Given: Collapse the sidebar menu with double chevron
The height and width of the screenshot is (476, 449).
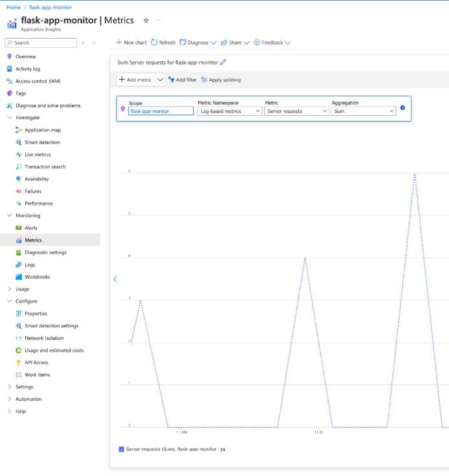Looking at the screenshot, I should click(x=94, y=43).
